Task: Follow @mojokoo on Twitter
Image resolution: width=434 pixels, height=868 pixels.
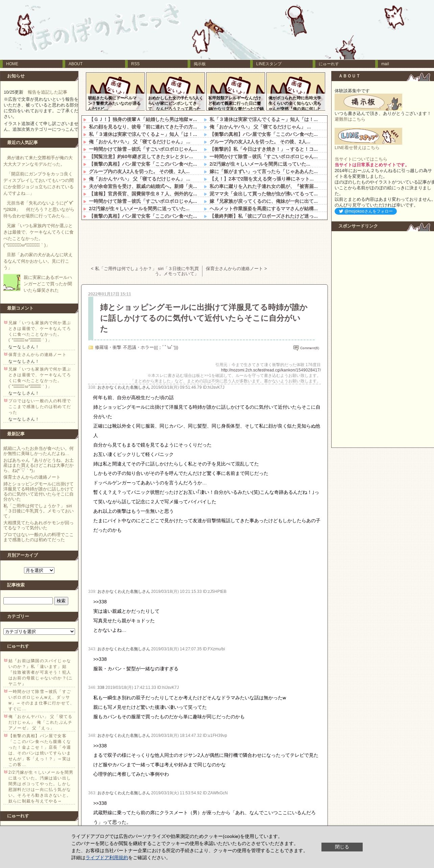Action: 366,211
